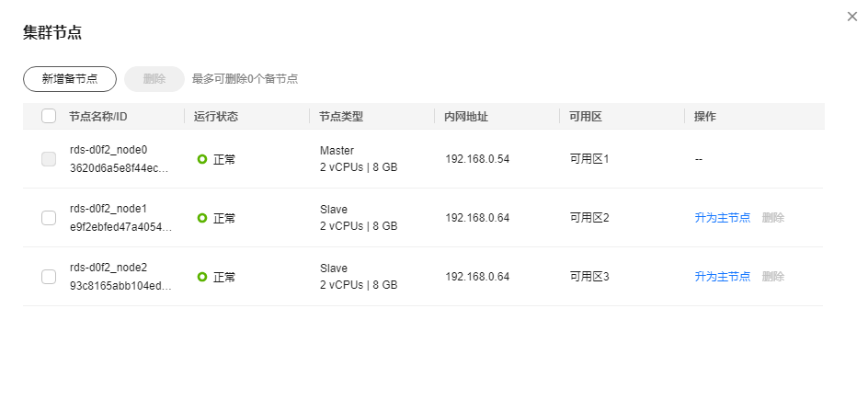Click the 运行状态 column header
Image resolution: width=868 pixels, height=400 pixels.
(x=216, y=117)
